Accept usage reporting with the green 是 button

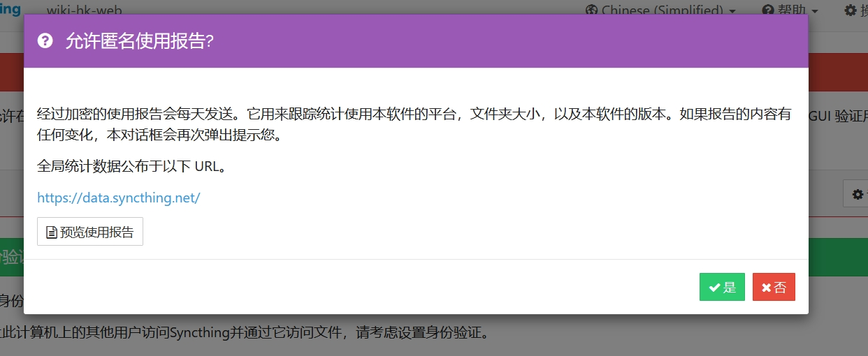pos(722,287)
